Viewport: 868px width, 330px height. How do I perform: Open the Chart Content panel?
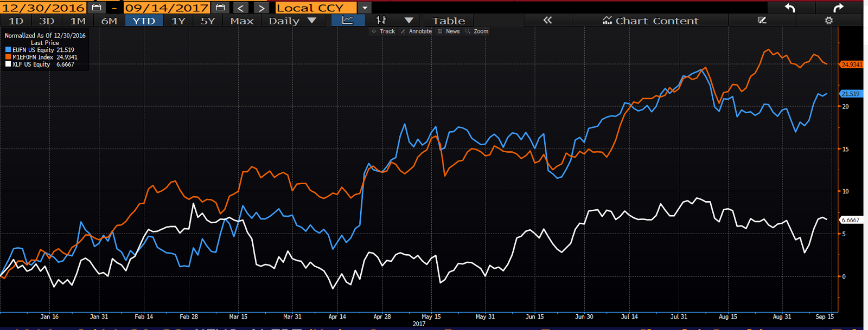[650, 21]
